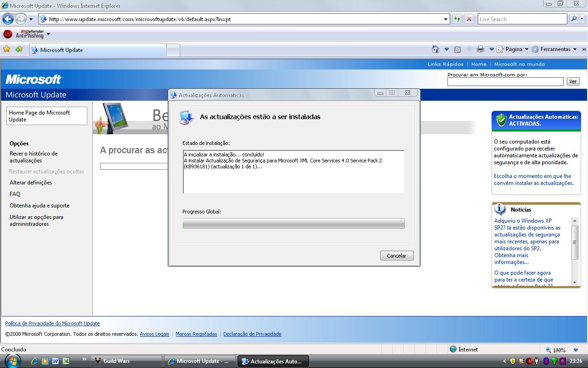This screenshot has width=588, height=368.
Task: Click the installation status text box
Action: click(x=294, y=172)
